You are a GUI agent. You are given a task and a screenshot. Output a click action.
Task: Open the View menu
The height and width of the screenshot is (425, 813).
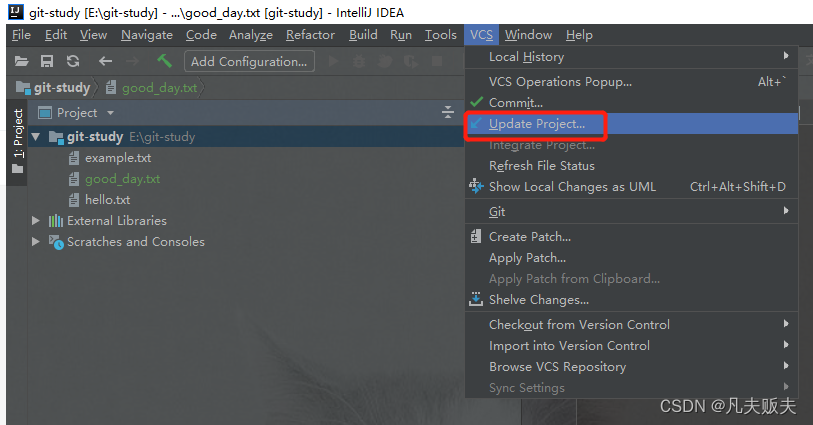click(93, 35)
